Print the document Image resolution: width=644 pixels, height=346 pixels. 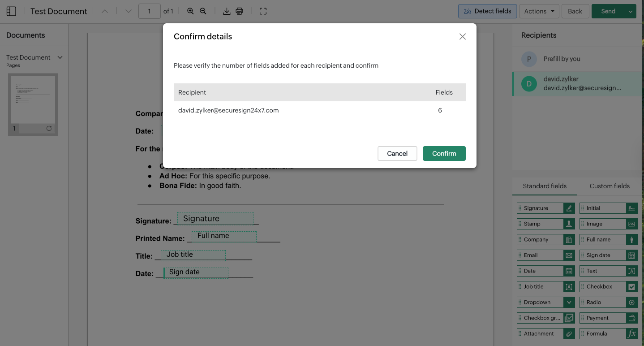[x=239, y=11]
